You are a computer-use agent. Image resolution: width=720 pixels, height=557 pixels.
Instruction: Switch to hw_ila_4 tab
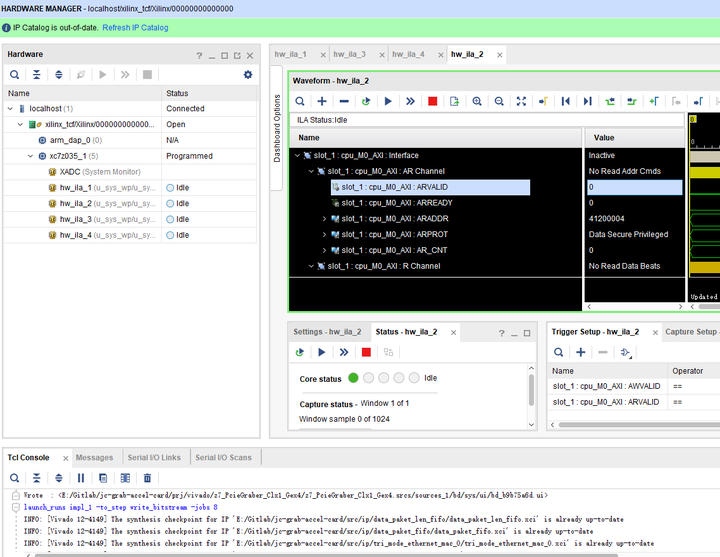click(408, 54)
